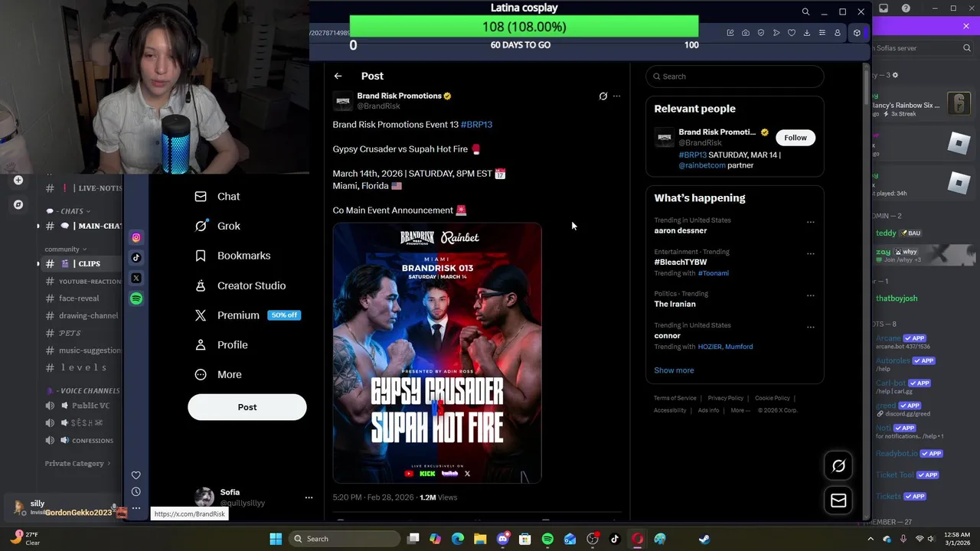Open TikTok in the Opera sidebar
980x551 pixels.
(136, 258)
